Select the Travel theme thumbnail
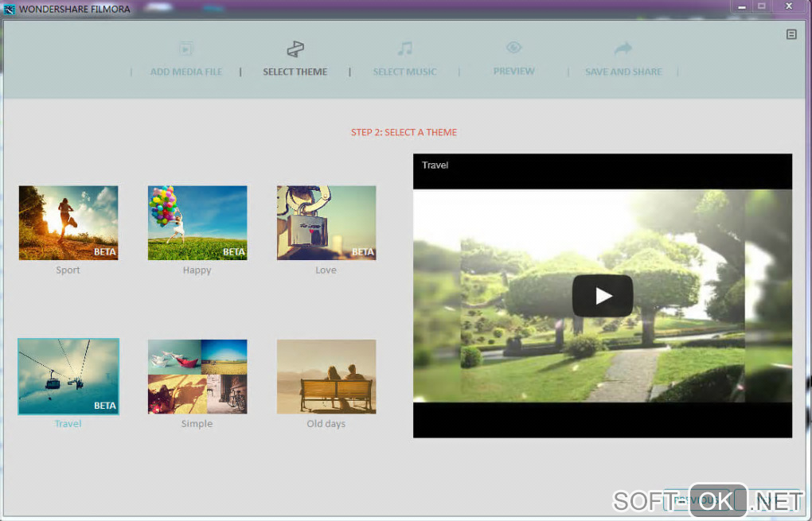Viewport: 812px width, 521px height. point(68,377)
